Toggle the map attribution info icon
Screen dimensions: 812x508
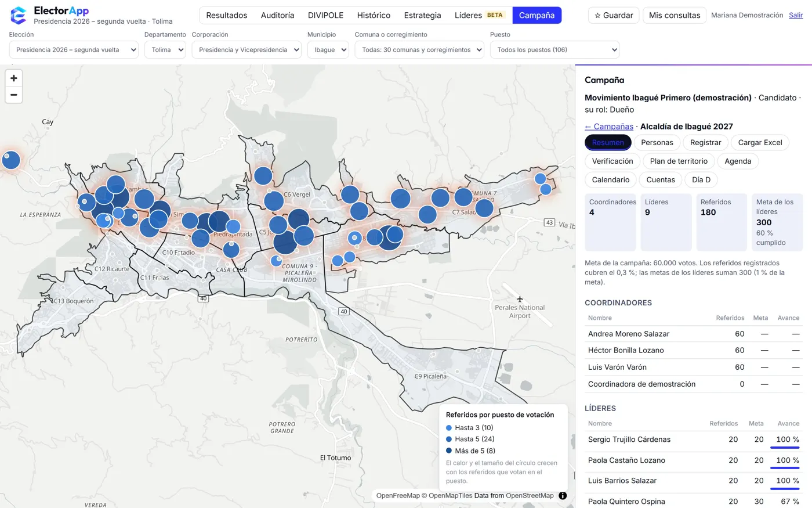(x=563, y=496)
